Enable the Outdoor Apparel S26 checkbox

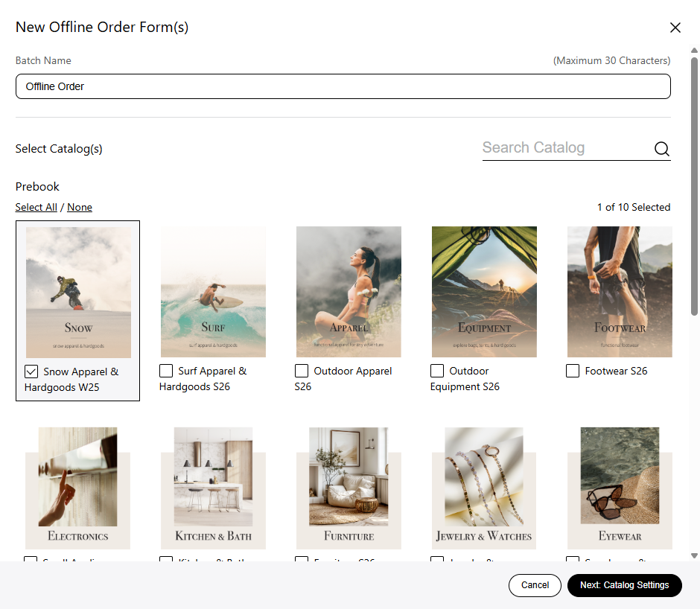tap(302, 371)
